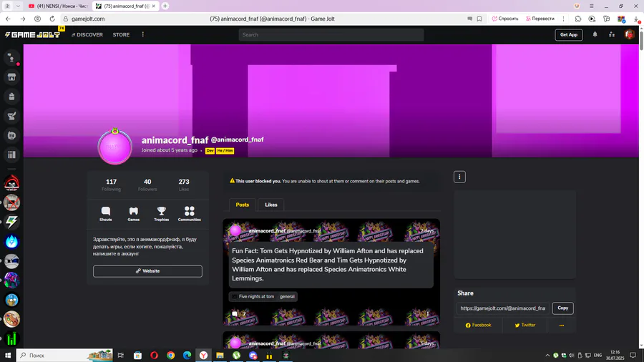
Task: Go back with the browser back arrow
Action: click(8, 19)
